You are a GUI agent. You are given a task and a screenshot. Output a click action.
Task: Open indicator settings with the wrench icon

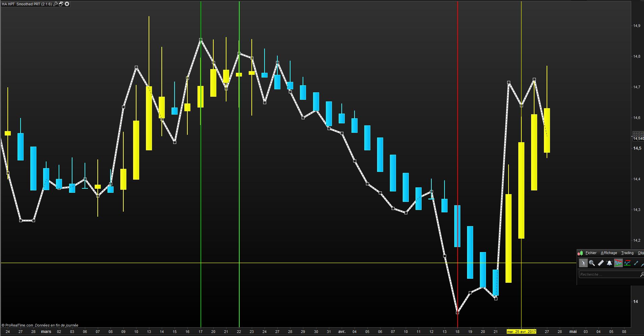(x=56, y=4)
